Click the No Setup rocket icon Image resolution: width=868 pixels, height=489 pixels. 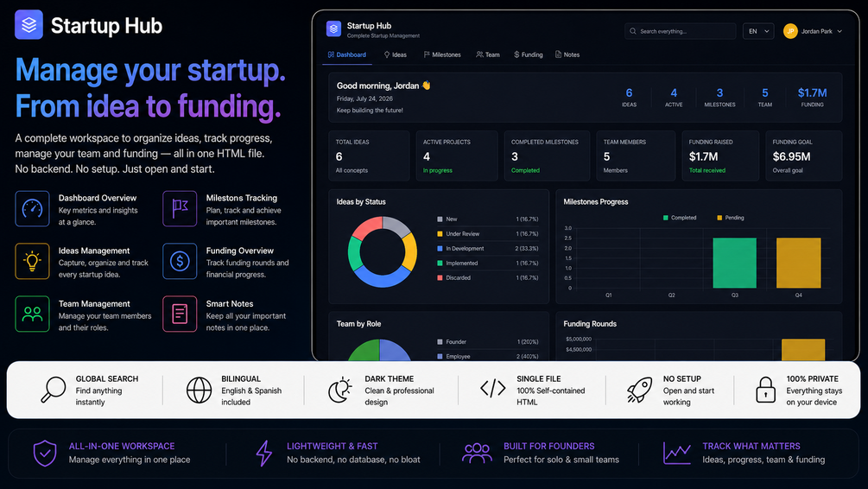[x=639, y=390]
